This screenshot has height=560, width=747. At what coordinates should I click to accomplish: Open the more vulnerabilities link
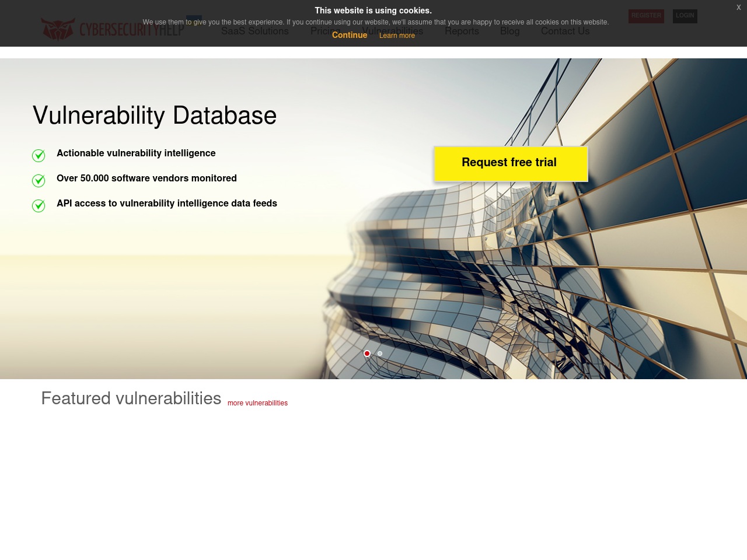coord(257,403)
